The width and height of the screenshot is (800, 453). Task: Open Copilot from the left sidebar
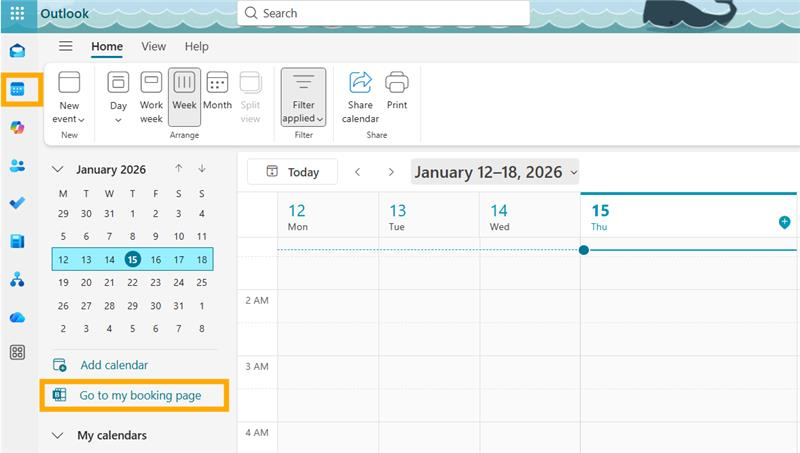(x=17, y=128)
